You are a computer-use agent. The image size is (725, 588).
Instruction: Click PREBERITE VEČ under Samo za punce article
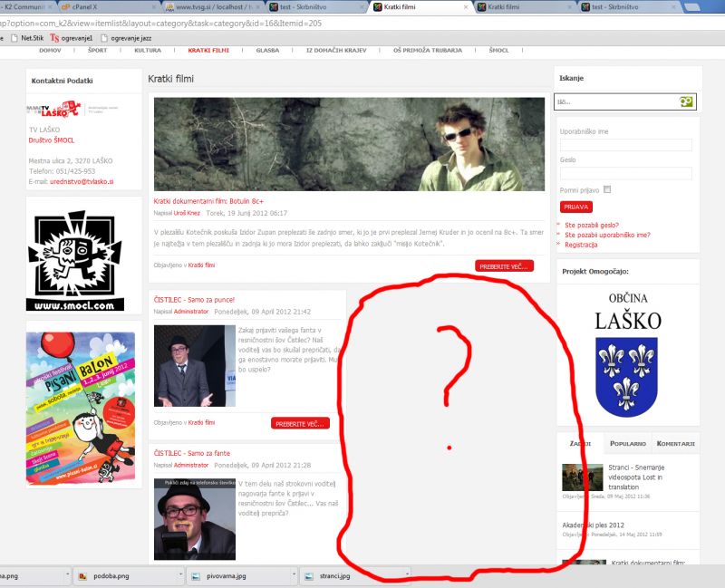pos(300,423)
